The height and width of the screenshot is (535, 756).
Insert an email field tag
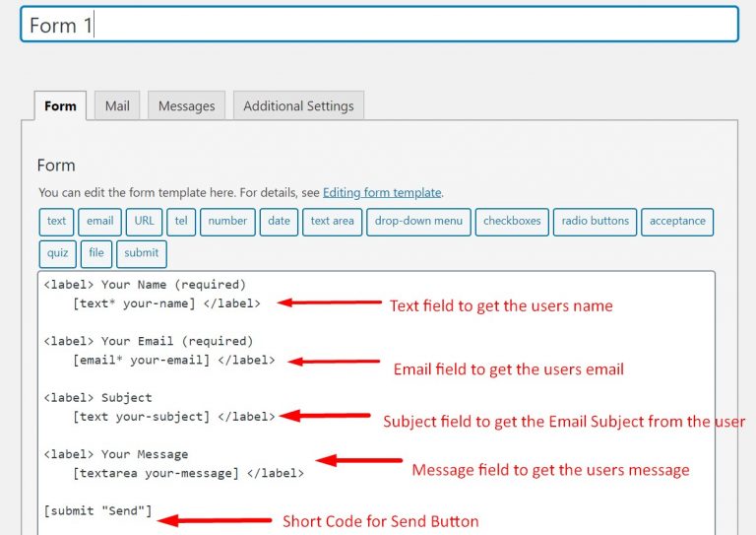pyautogui.click(x=99, y=222)
